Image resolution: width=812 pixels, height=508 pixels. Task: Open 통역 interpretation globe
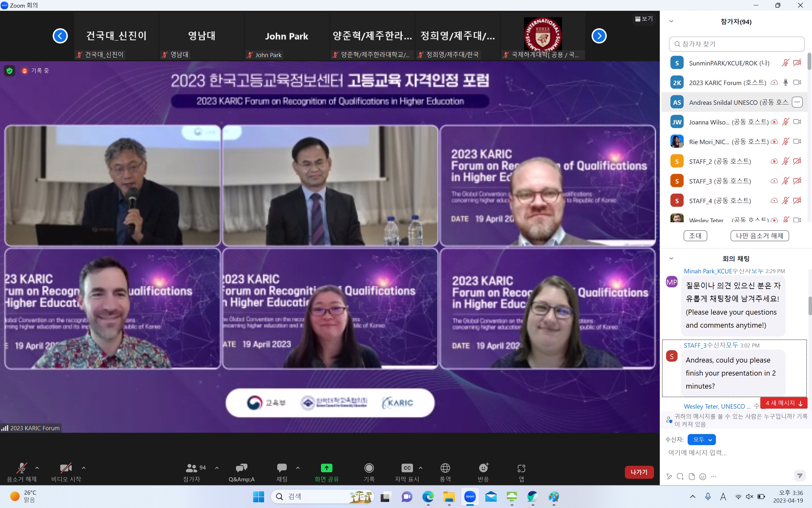click(445, 472)
